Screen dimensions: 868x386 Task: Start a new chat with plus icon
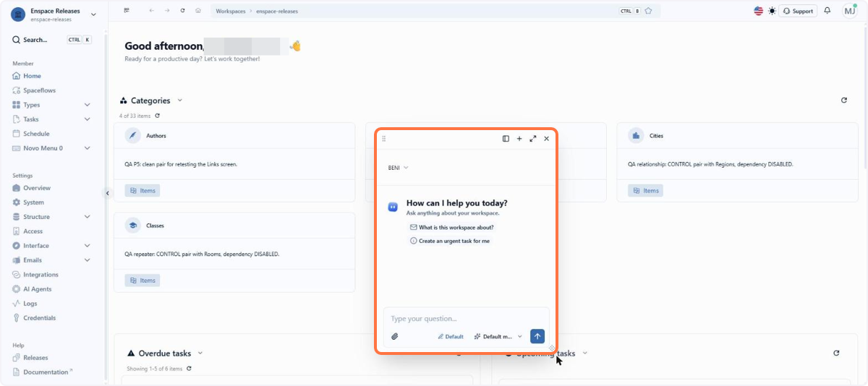coord(519,139)
